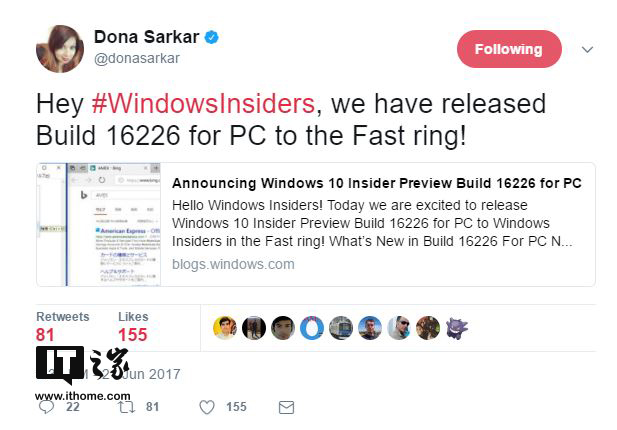View the purple Gengar avatar liker
The image size is (617, 430).
(x=457, y=328)
